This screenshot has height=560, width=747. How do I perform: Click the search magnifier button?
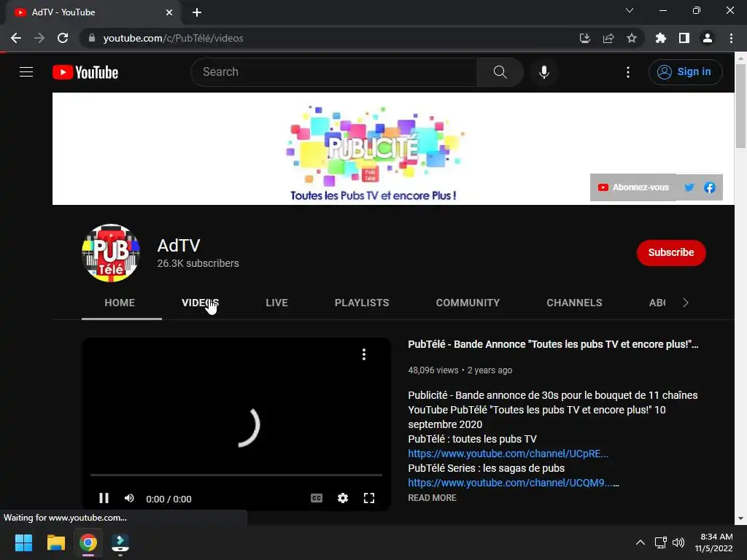[x=500, y=72]
